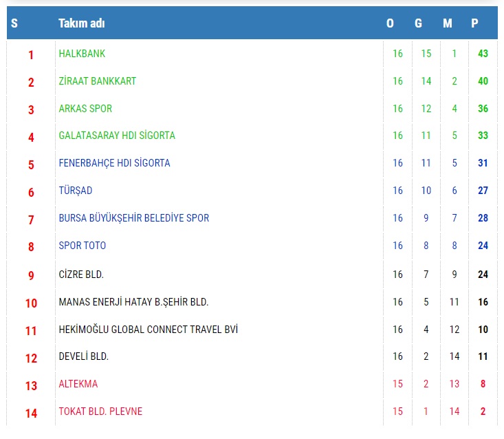
Task: Open the HALKBANK team link
Action: pyautogui.click(x=82, y=54)
